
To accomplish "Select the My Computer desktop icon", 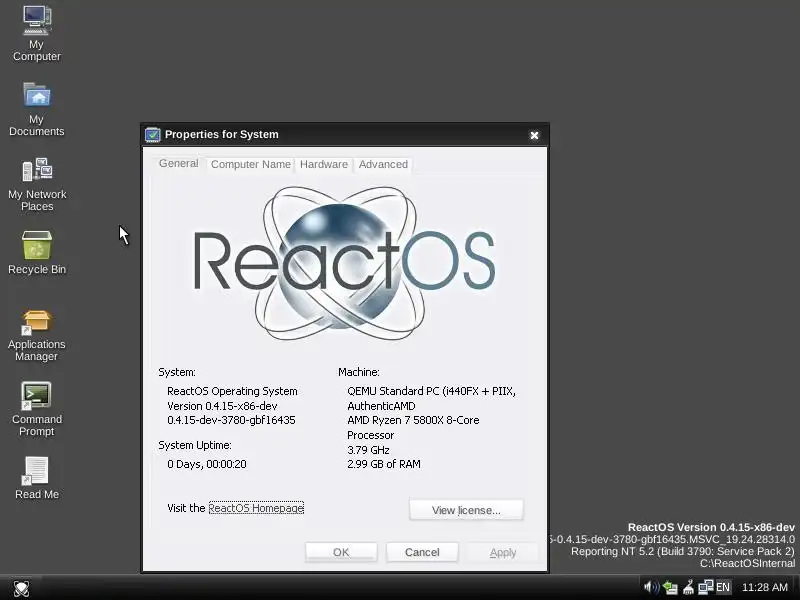I will pos(37,34).
